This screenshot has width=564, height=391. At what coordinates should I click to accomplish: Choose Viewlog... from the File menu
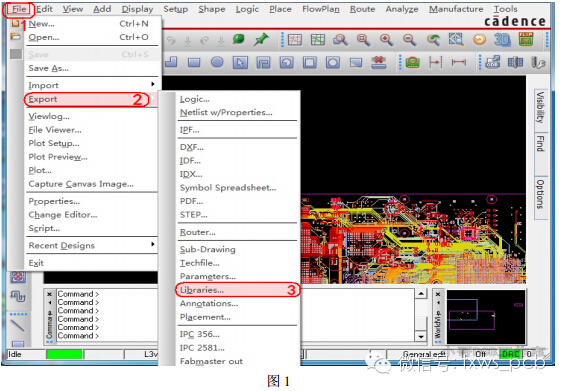(x=92, y=117)
